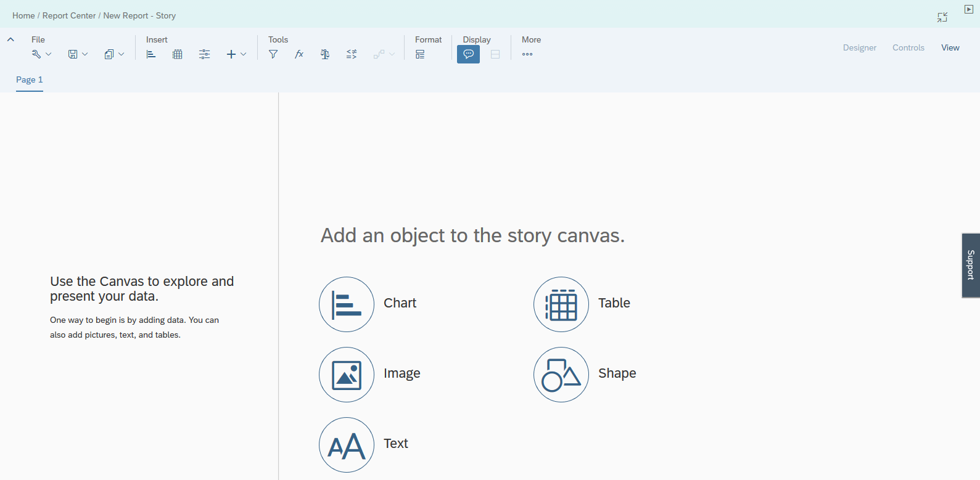Insert a table from the toolbar

[178, 54]
